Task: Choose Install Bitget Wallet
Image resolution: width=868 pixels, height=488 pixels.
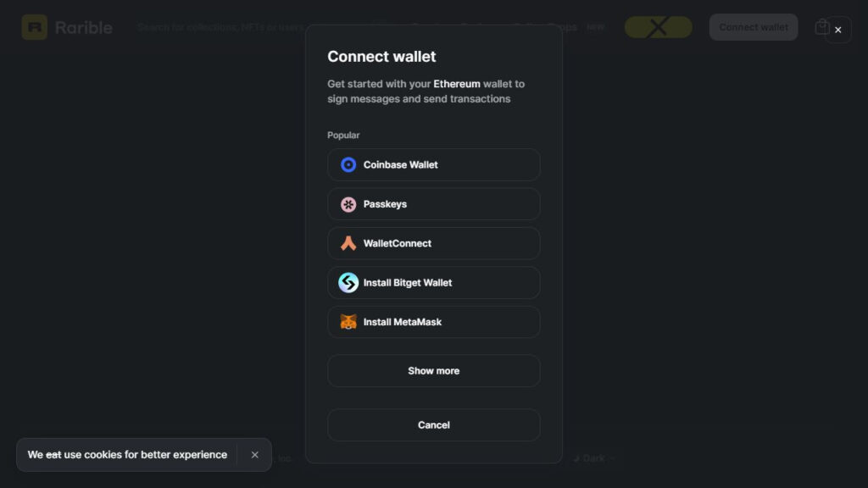Action: click(433, 283)
